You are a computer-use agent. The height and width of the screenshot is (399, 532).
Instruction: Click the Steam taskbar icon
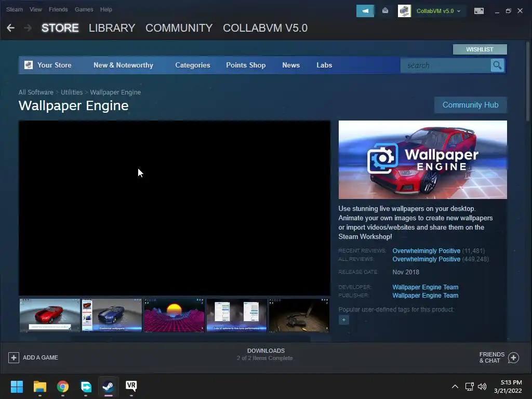point(108,387)
